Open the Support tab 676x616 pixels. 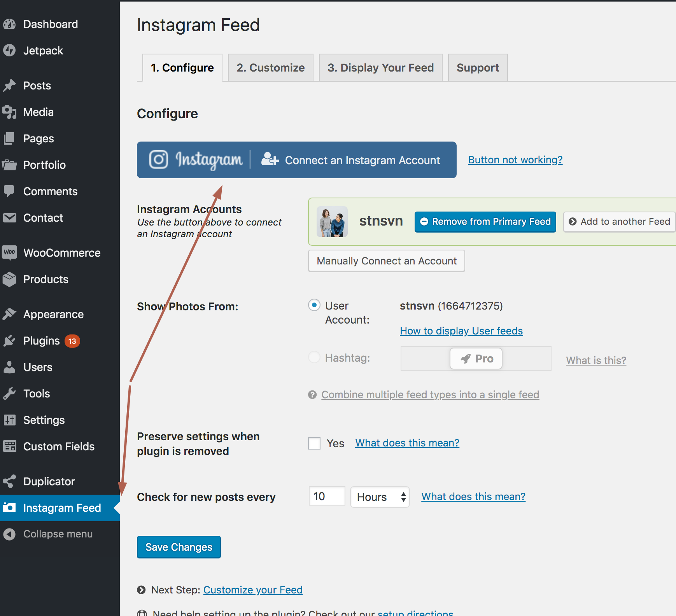478,68
